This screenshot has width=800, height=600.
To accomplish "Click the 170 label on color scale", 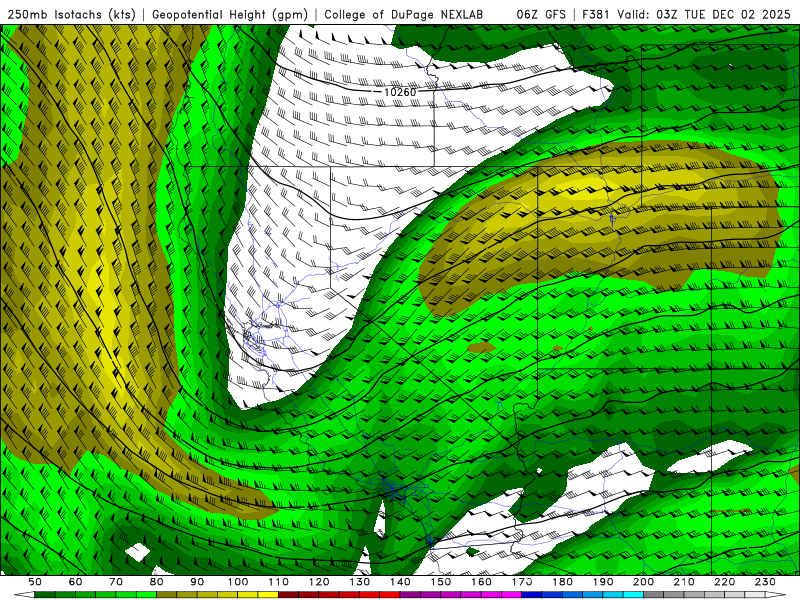I will (522, 582).
